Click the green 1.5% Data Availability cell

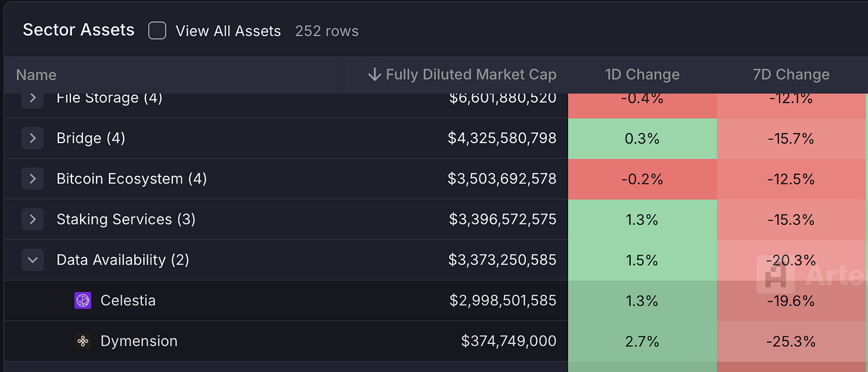[643, 260]
